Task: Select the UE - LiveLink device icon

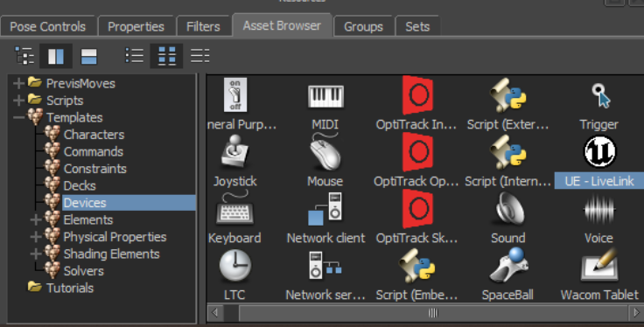Action: [x=599, y=152]
